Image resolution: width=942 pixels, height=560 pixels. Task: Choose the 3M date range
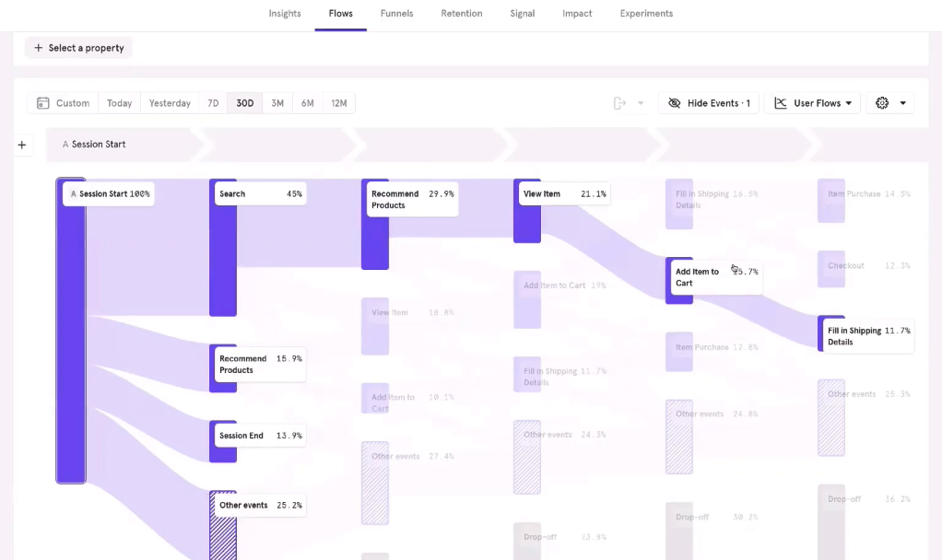point(277,103)
